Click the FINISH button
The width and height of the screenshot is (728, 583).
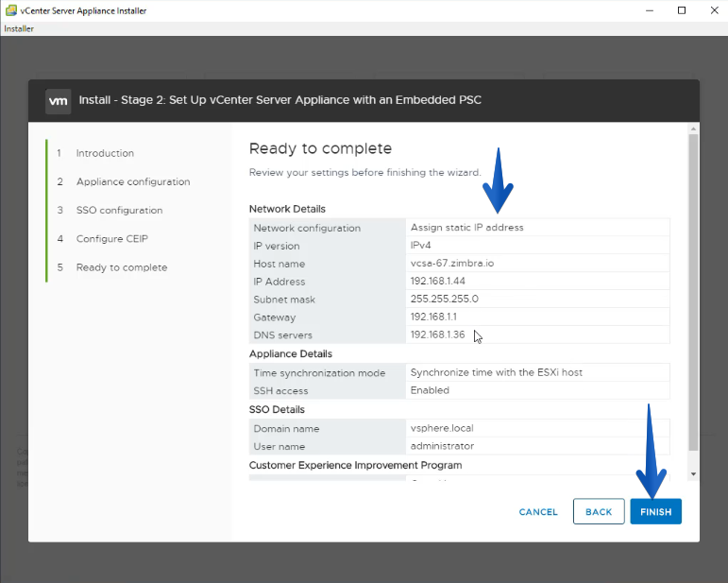tap(655, 511)
